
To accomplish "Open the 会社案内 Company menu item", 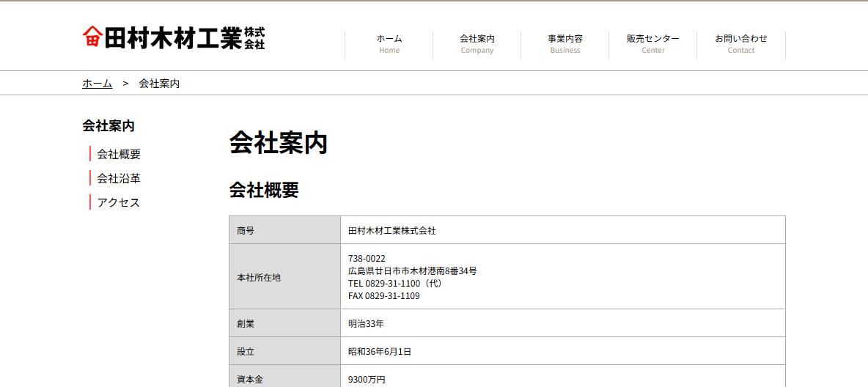I will (477, 44).
